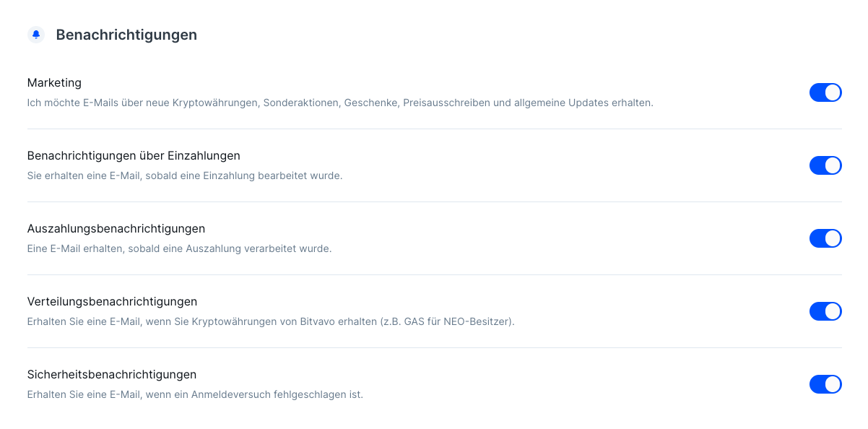The image size is (868, 429).
Task: Turn off Benachrichtigungen über Einzahlungen switch
Action: coord(825,165)
